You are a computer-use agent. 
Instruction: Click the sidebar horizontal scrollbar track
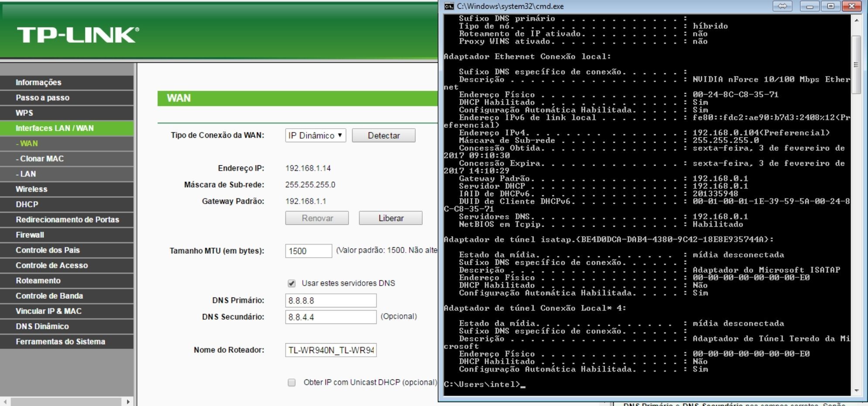pos(66,402)
